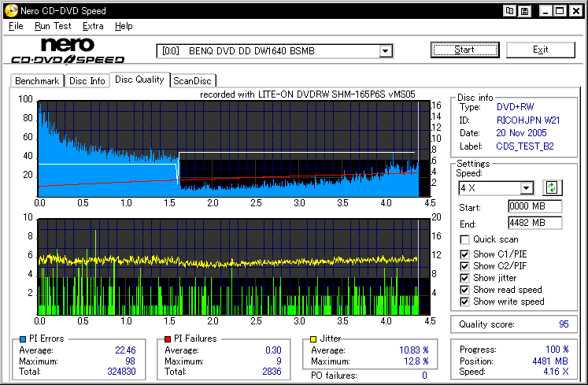This screenshot has width=588, height=385.
Task: Disable Show write speed checkbox
Action: [x=465, y=302]
